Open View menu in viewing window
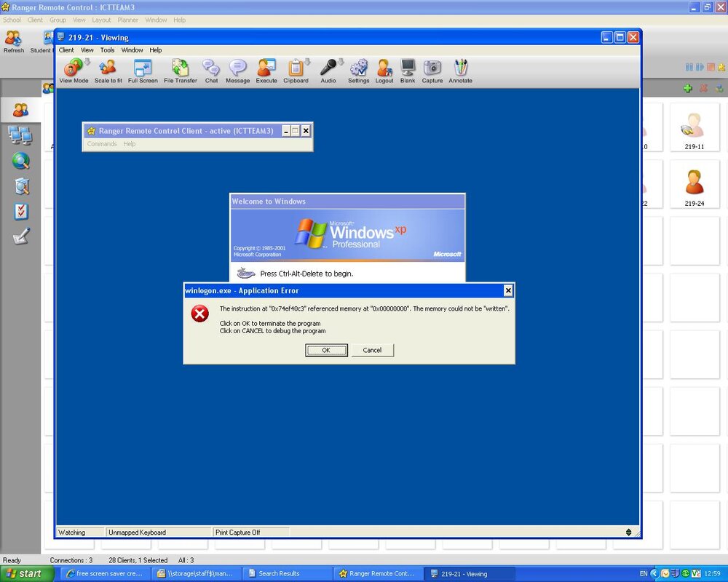 pyautogui.click(x=87, y=50)
